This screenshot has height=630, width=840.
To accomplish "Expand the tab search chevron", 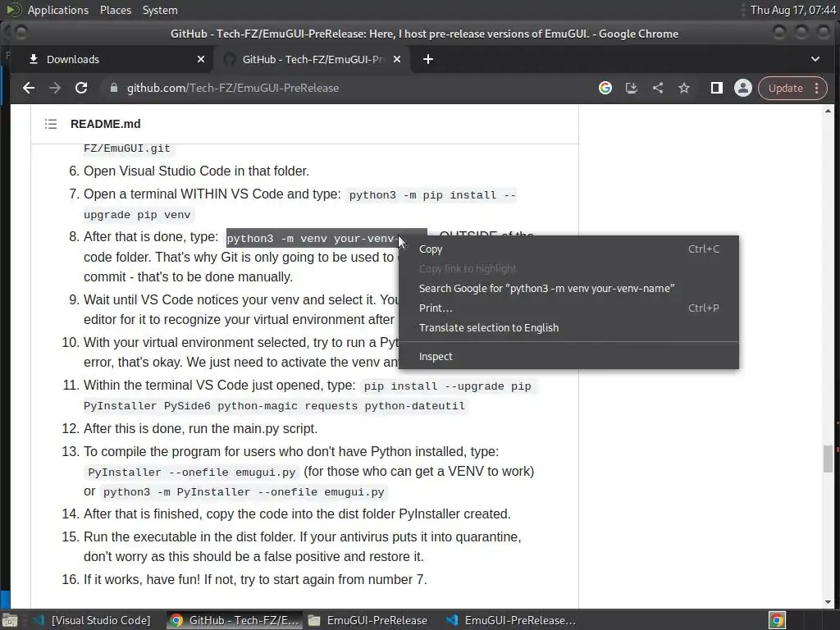I will click(815, 59).
